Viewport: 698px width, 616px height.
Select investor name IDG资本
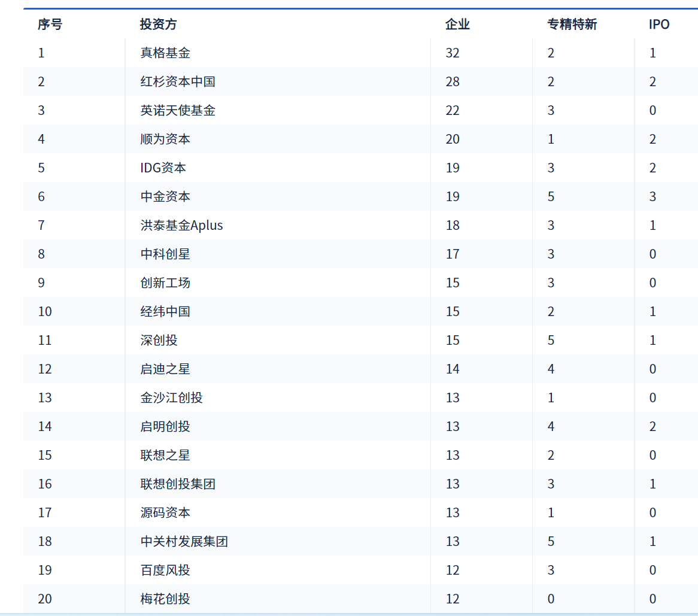pos(163,168)
